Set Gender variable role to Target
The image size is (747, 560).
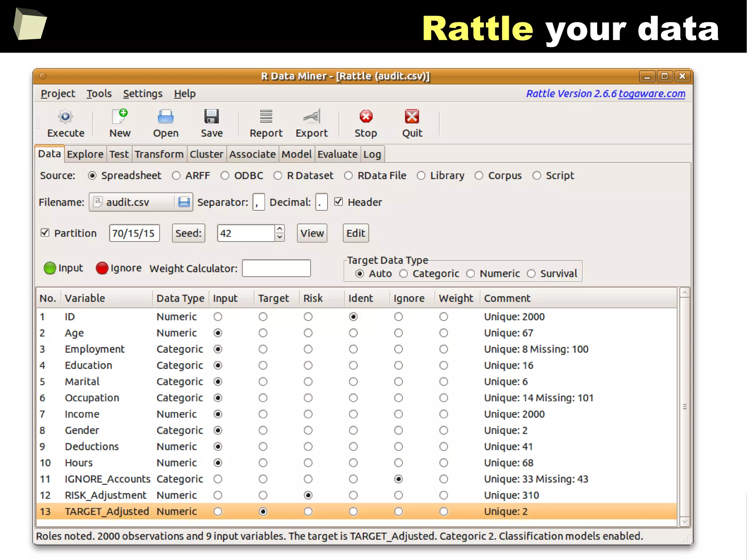click(263, 430)
